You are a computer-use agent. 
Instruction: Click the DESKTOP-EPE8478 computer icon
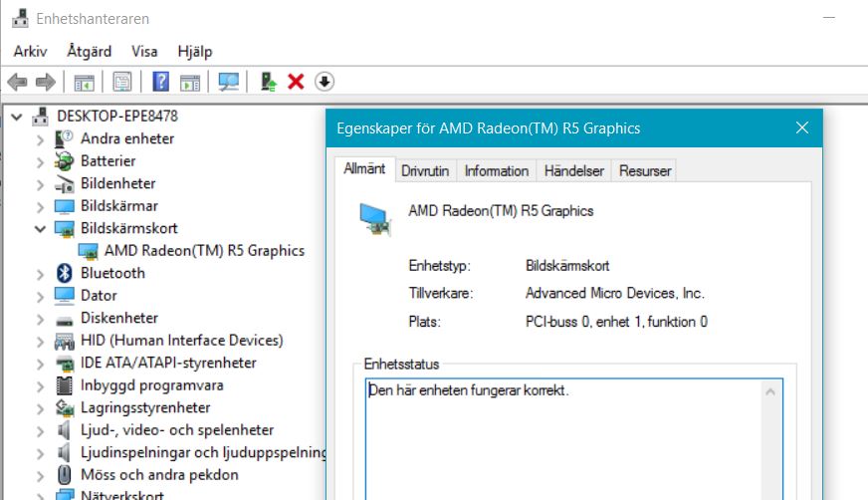[x=40, y=116]
